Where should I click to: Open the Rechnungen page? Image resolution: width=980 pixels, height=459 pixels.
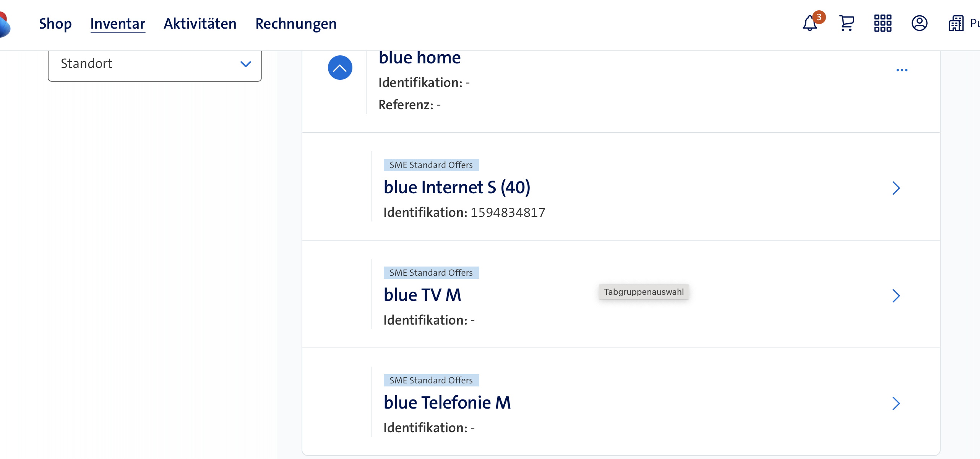(x=296, y=24)
